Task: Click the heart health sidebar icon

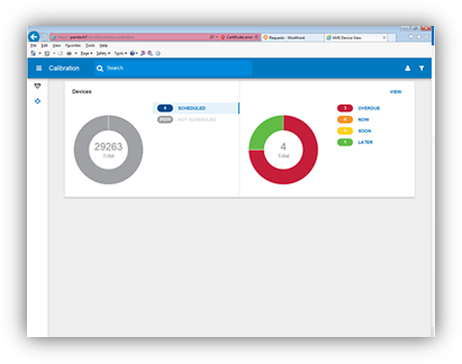Action: (x=37, y=86)
